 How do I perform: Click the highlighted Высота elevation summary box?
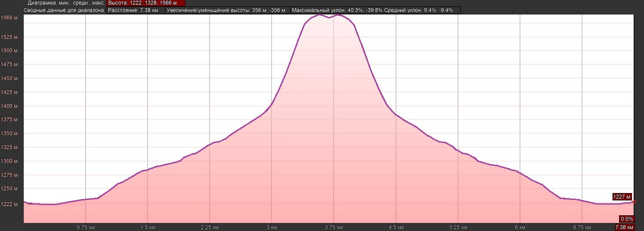[x=145, y=3]
